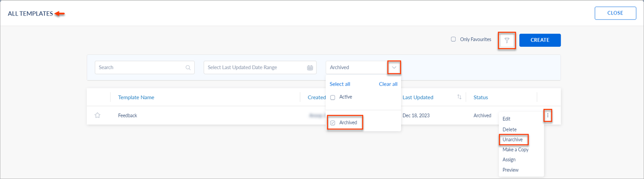Choose Preview from the actions menu
Image resolution: width=644 pixels, height=179 pixels.
coord(511,170)
